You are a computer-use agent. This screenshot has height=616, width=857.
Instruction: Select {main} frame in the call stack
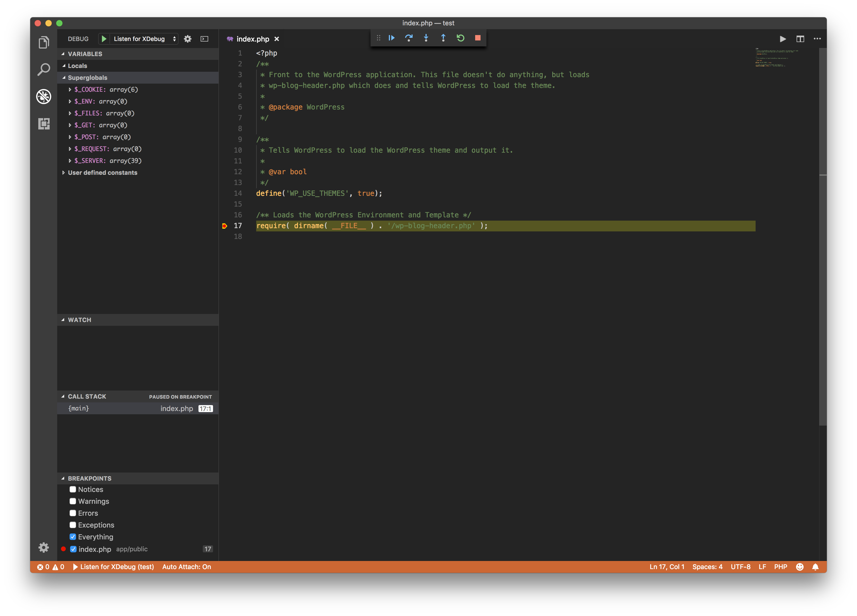78,409
